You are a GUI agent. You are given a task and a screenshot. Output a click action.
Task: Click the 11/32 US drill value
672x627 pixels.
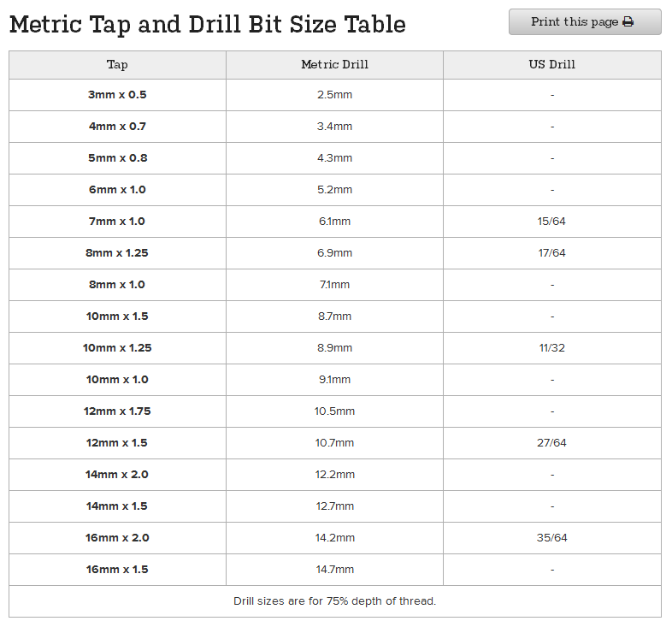(x=552, y=348)
